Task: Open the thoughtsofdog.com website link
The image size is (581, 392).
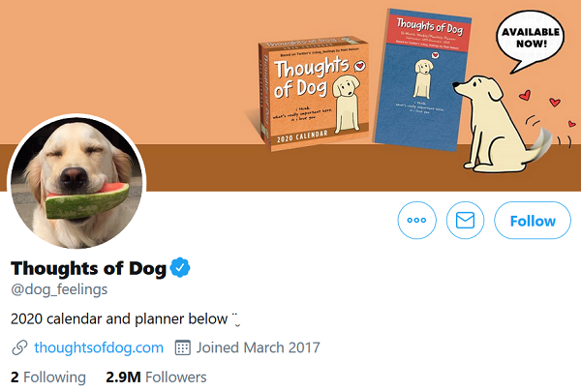Action: [98, 347]
